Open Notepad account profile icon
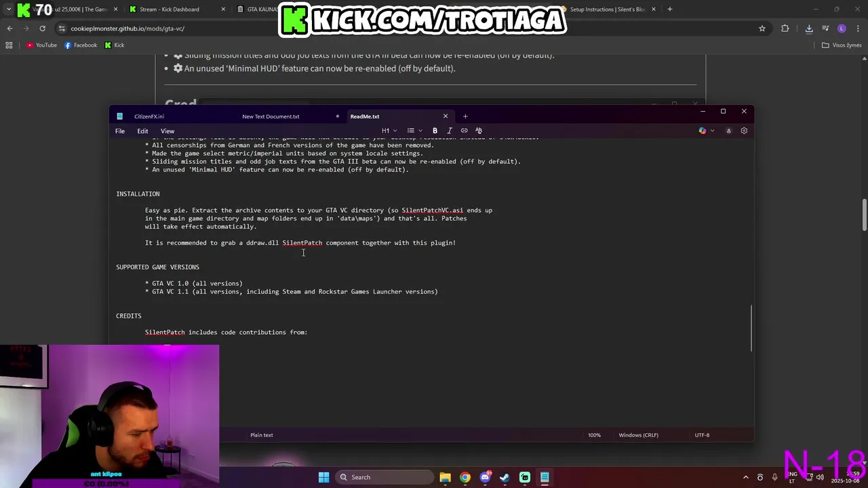 coord(729,131)
